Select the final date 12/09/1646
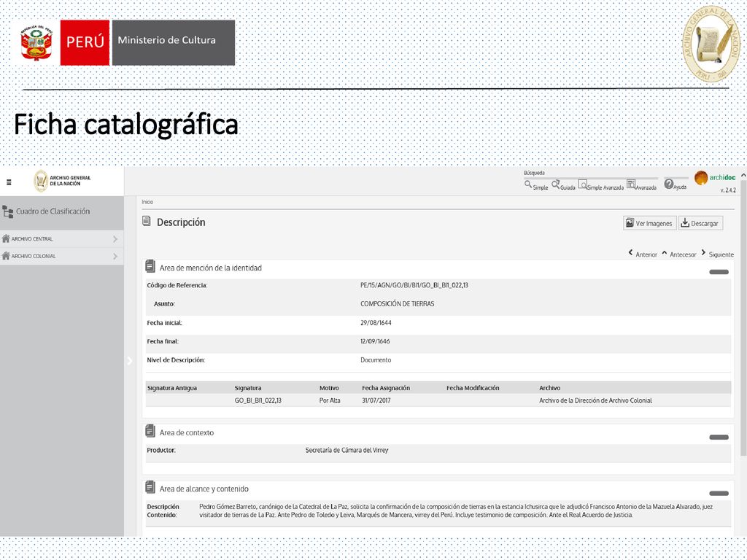747x560 pixels. coord(375,341)
